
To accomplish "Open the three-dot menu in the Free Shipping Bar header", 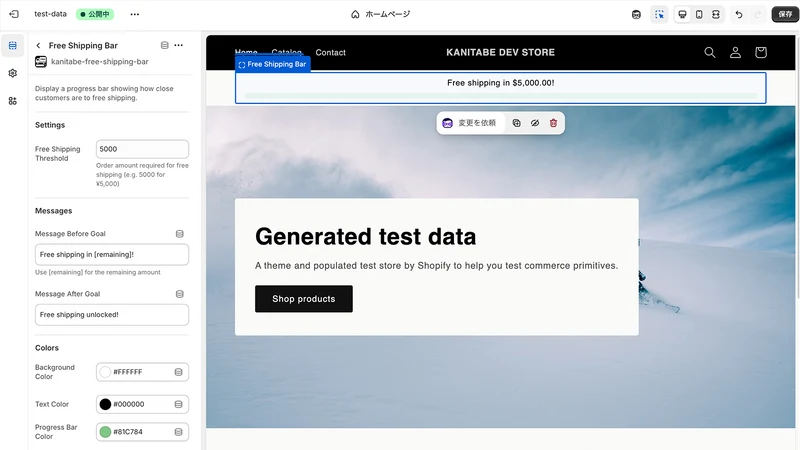I will tap(179, 45).
